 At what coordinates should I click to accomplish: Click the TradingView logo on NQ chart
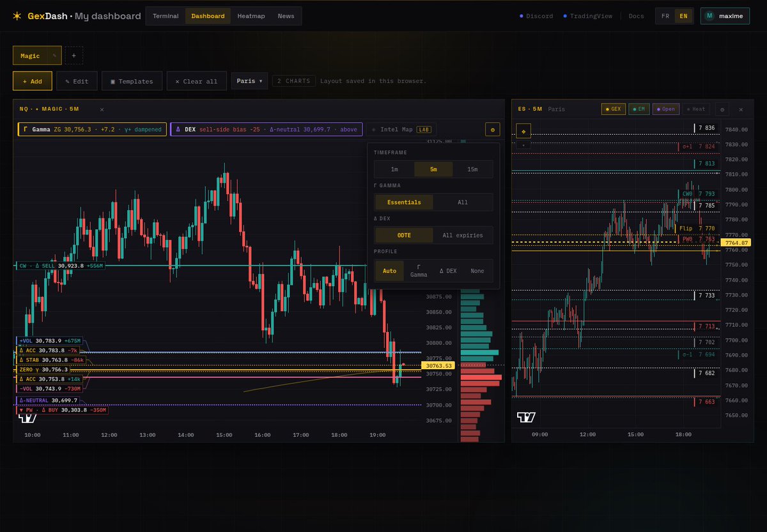pos(27,418)
